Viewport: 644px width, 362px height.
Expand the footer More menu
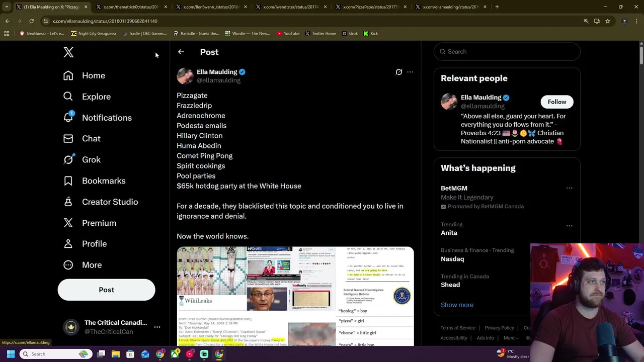click(511, 338)
